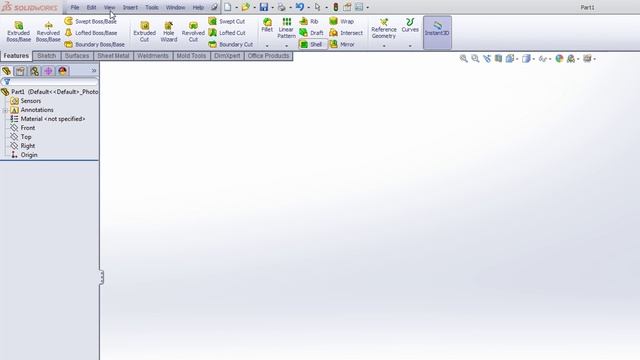Click the Undo icon
Viewport: 640px width, 360px height.
pyautogui.click(x=300, y=7)
